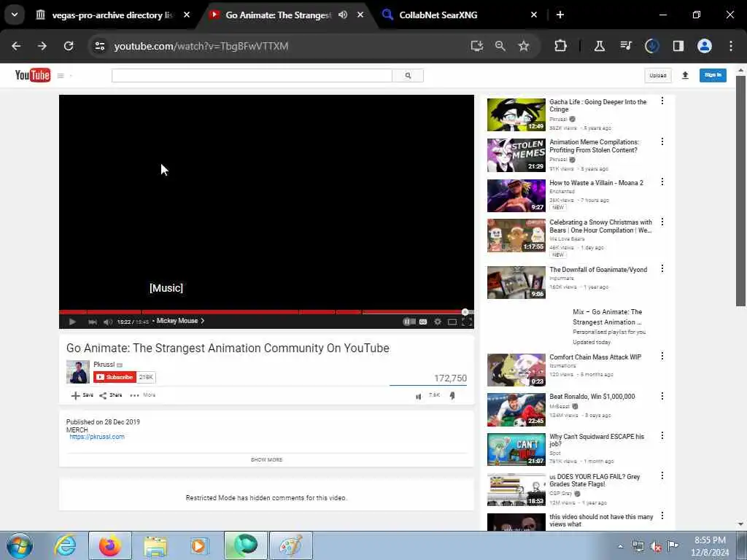The image size is (747, 560).
Task: Reload the YouTube page
Action: [69, 46]
